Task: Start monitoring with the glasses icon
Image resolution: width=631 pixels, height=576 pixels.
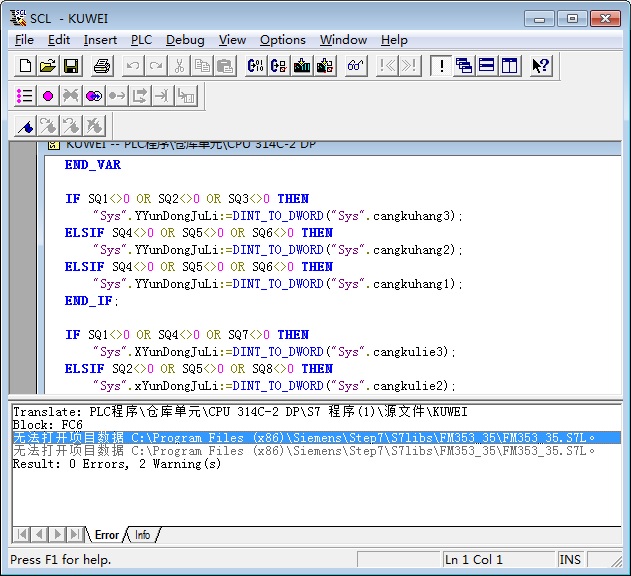Action: coord(356,66)
